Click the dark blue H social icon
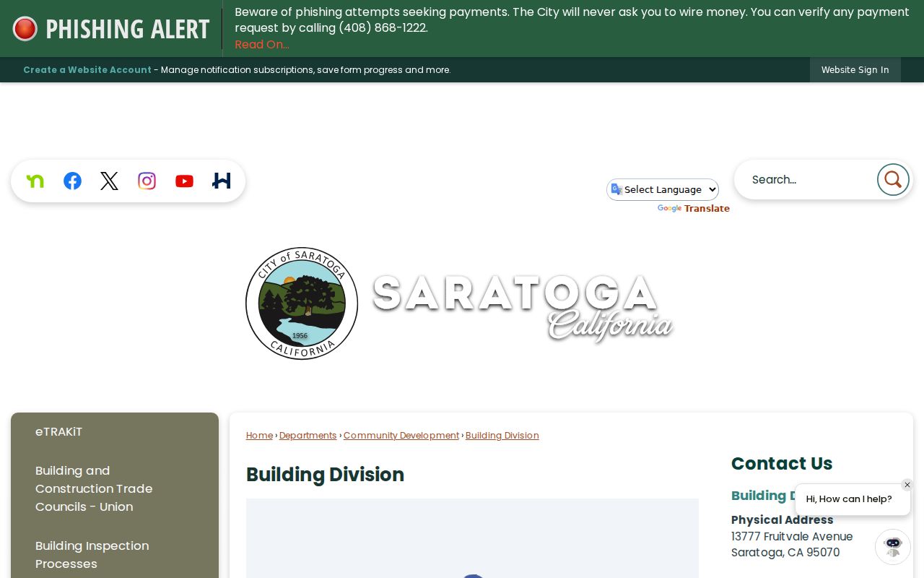This screenshot has width=924, height=578. pos(222,181)
